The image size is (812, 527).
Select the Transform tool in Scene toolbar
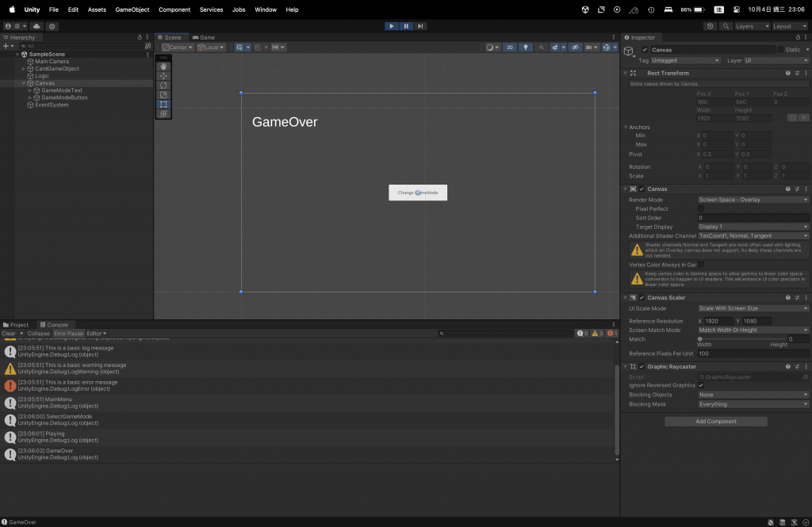pyautogui.click(x=163, y=114)
